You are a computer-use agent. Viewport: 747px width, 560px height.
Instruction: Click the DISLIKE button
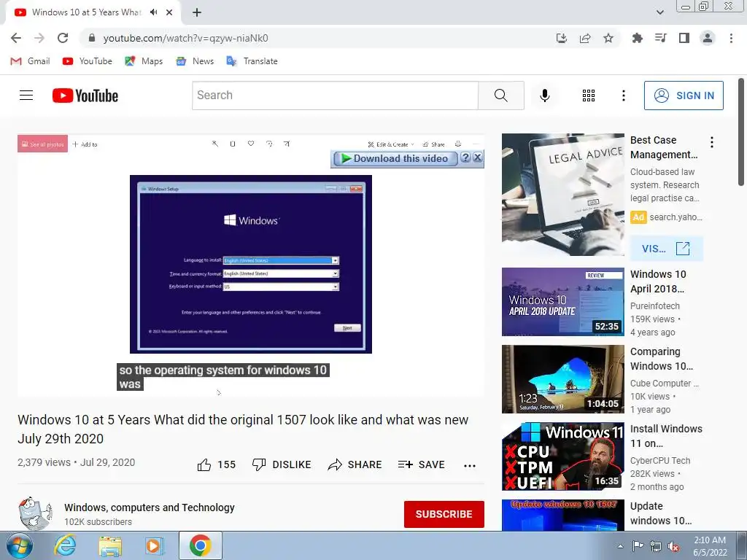(x=282, y=464)
